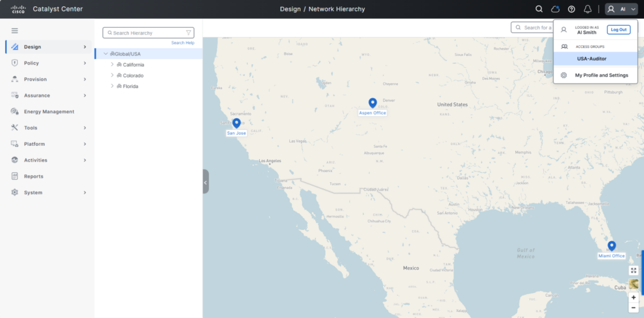The image size is (644, 318).
Task: Expand the California tree node
Action: (113, 65)
